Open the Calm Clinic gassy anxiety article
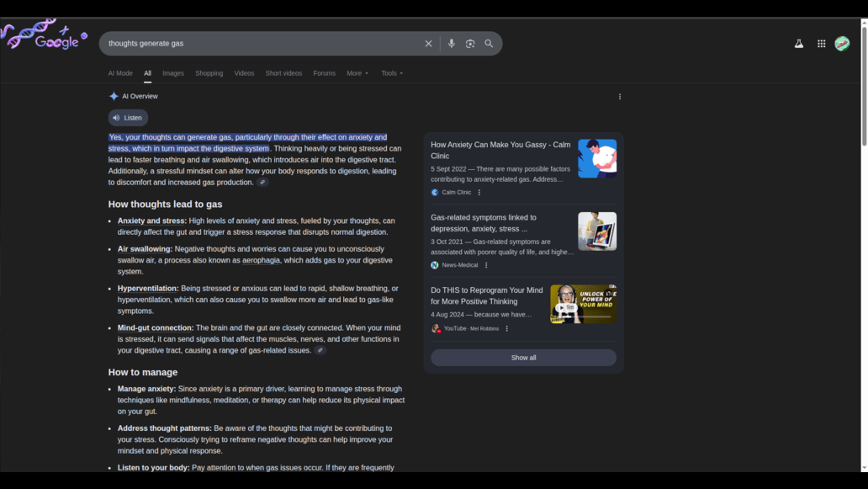The image size is (868, 489). coord(500,150)
